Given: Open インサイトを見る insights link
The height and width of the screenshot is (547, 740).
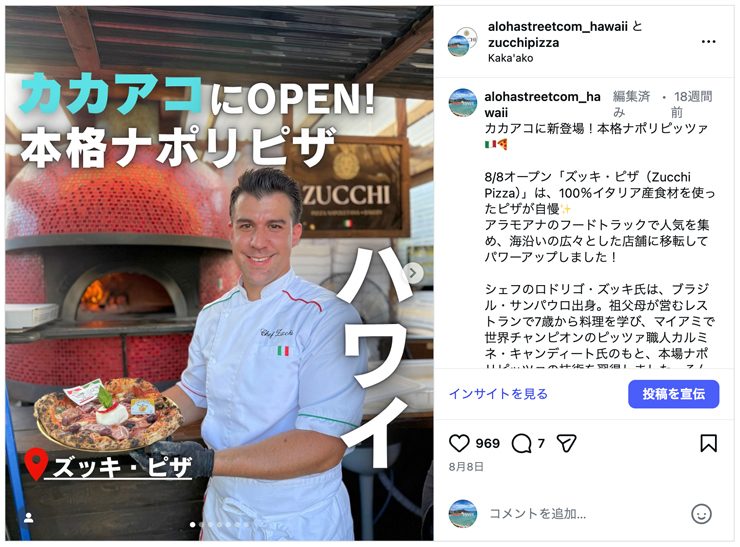Looking at the screenshot, I should point(498,394).
